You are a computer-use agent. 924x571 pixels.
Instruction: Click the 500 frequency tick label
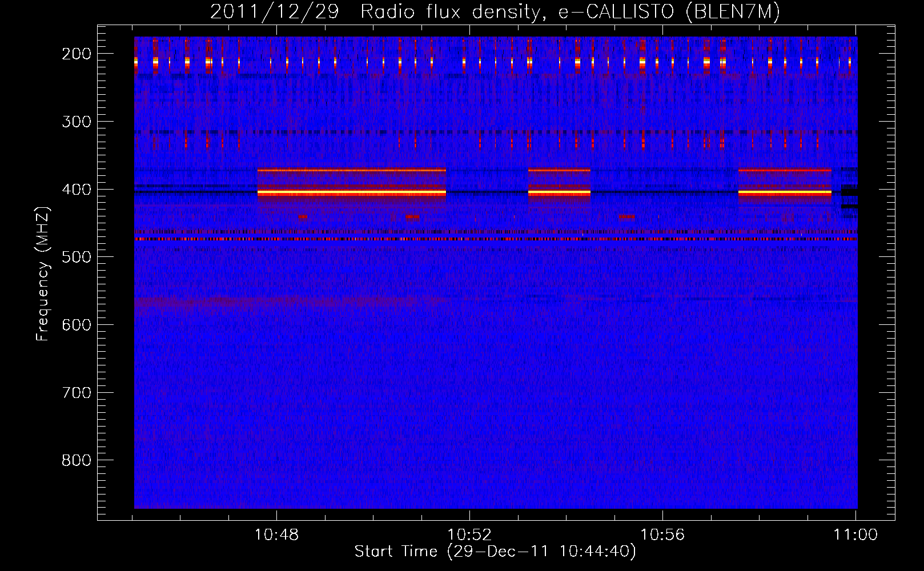[77, 257]
